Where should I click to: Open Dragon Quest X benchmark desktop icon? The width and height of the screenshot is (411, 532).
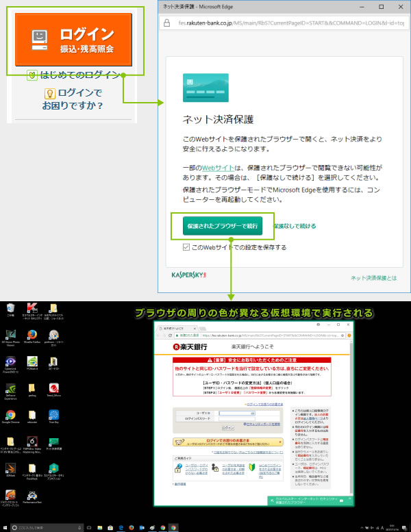pos(10,498)
